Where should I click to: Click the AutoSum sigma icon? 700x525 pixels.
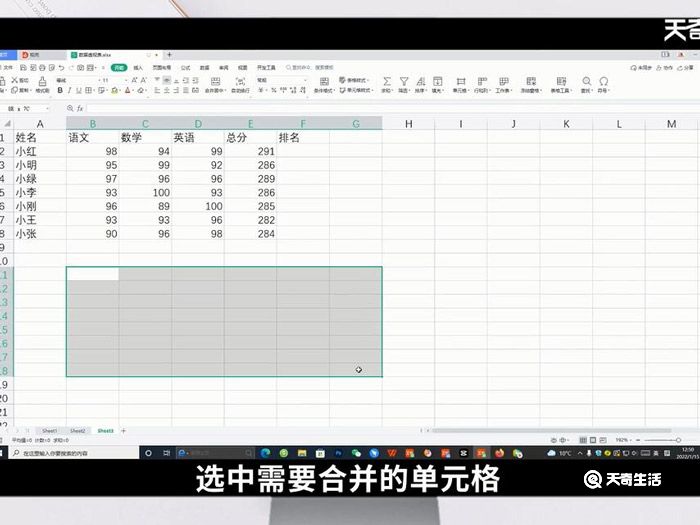387,81
